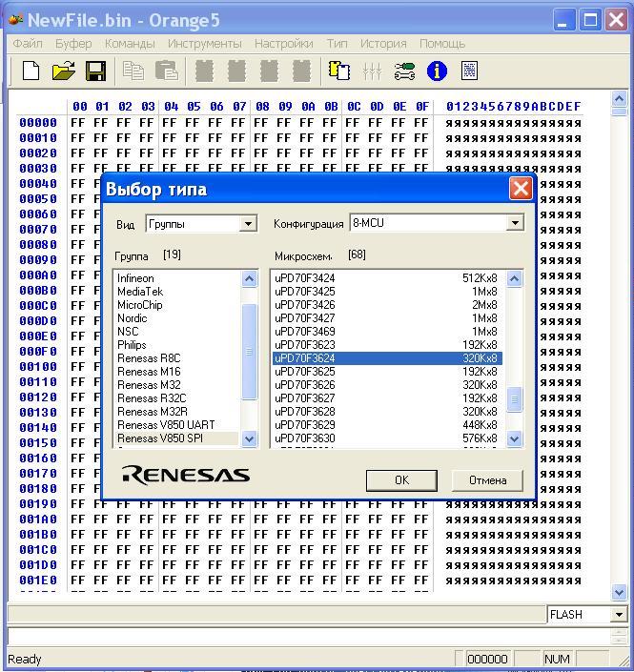Viewport: 634px width, 672px height.
Task: Select chip uPD70F3425
Action: tap(387, 292)
